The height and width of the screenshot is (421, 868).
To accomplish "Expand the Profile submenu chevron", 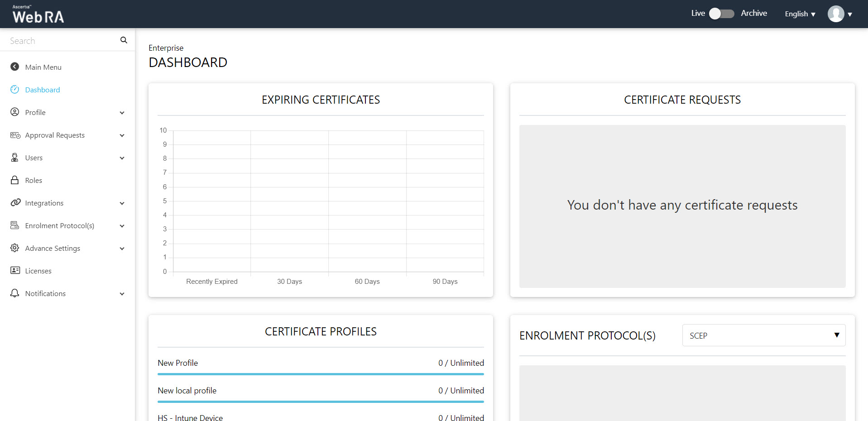I will [122, 113].
